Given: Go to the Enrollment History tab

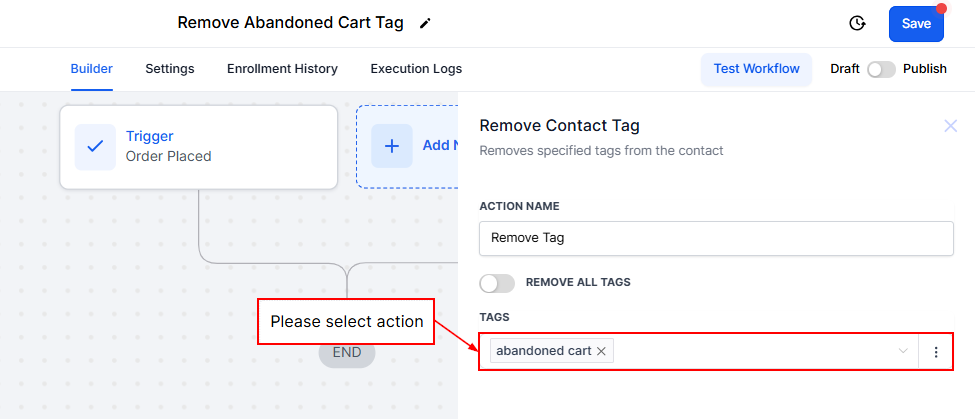Looking at the screenshot, I should 282,69.
